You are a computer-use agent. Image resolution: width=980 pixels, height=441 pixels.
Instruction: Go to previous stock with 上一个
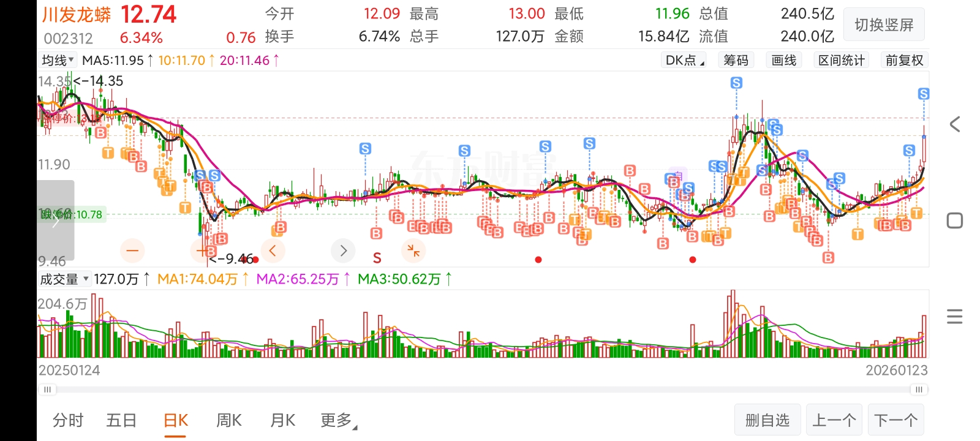click(x=834, y=420)
